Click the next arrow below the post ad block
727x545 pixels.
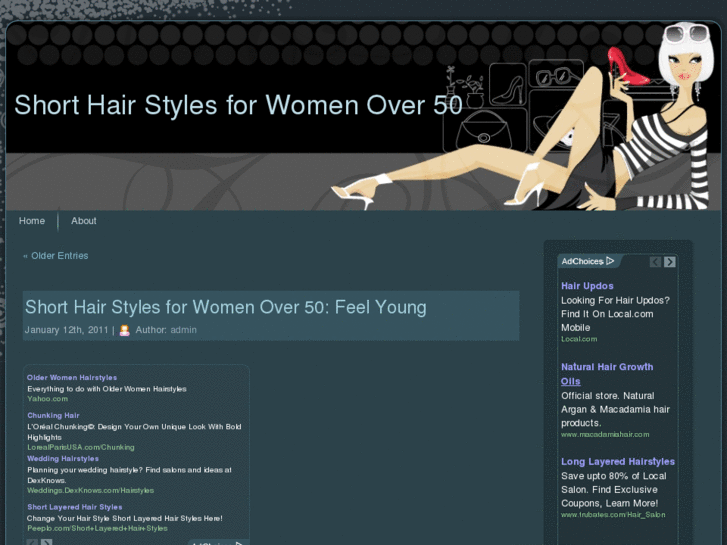[46, 542]
